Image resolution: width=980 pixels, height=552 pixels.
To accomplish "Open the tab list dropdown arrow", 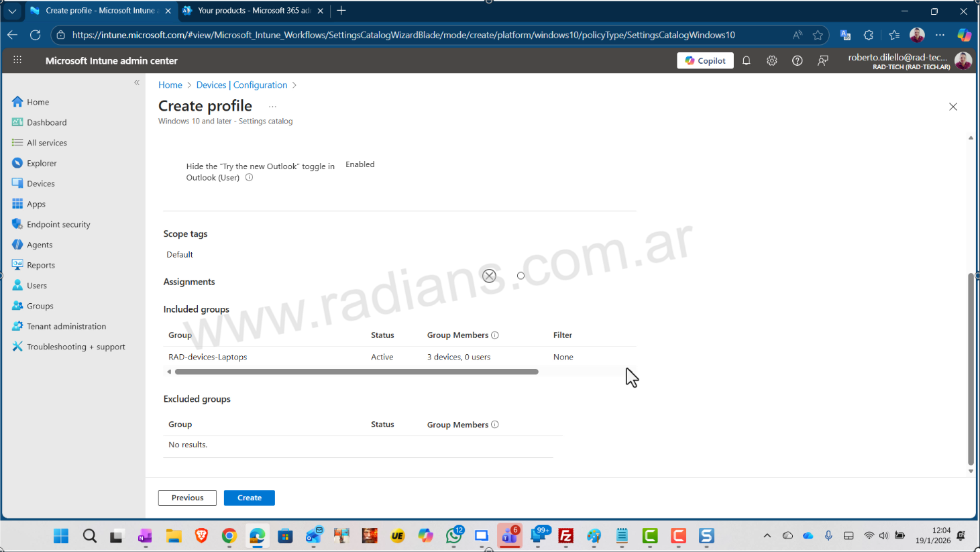I will tap(12, 11).
